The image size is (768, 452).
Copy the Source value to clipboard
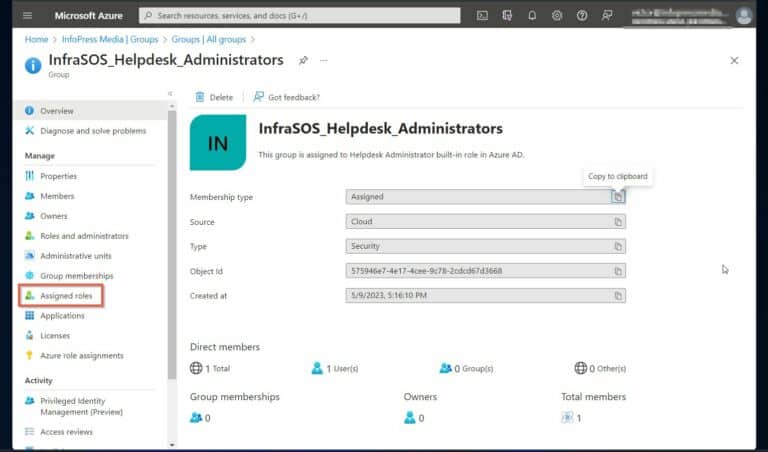[618, 222]
